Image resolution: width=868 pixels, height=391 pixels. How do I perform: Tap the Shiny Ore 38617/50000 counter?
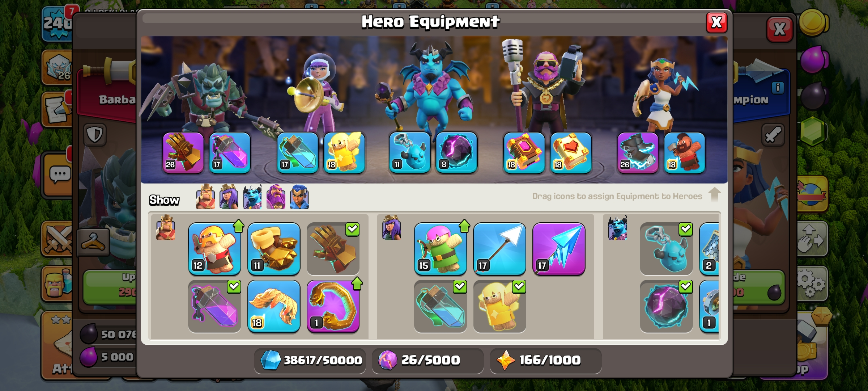click(310, 360)
